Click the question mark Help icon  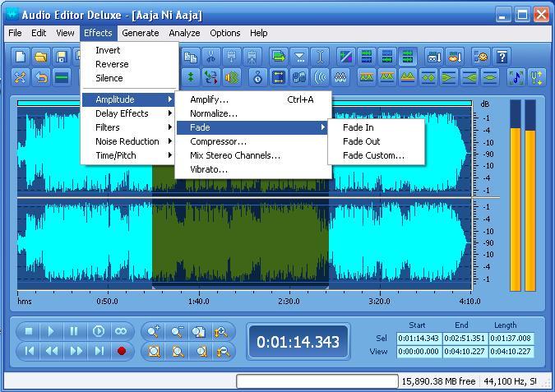502,57
